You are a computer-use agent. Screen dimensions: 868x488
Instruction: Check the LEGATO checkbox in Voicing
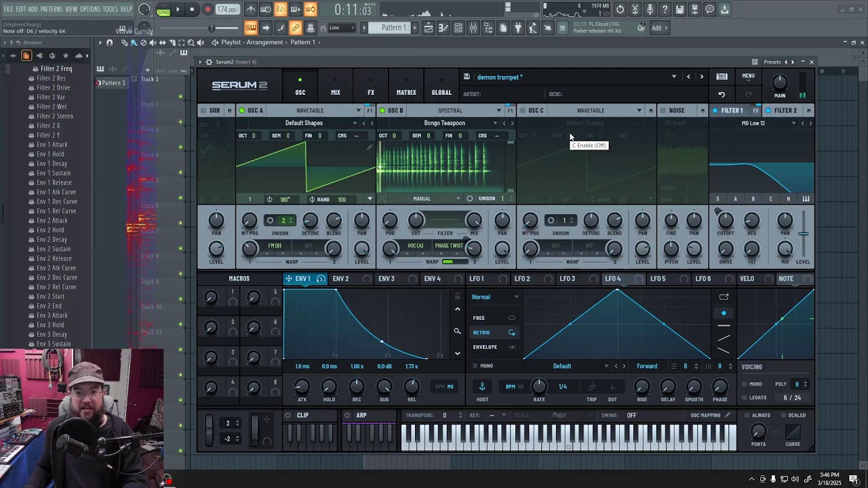[x=746, y=398]
